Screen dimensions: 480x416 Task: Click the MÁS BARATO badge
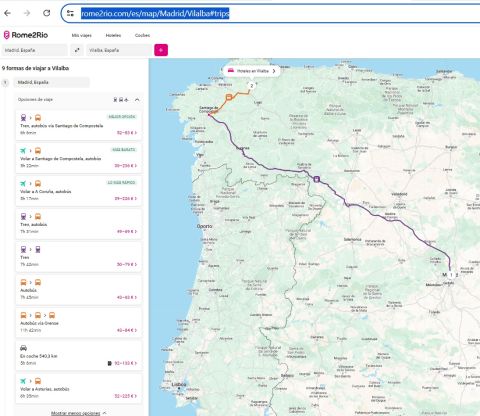124,150
